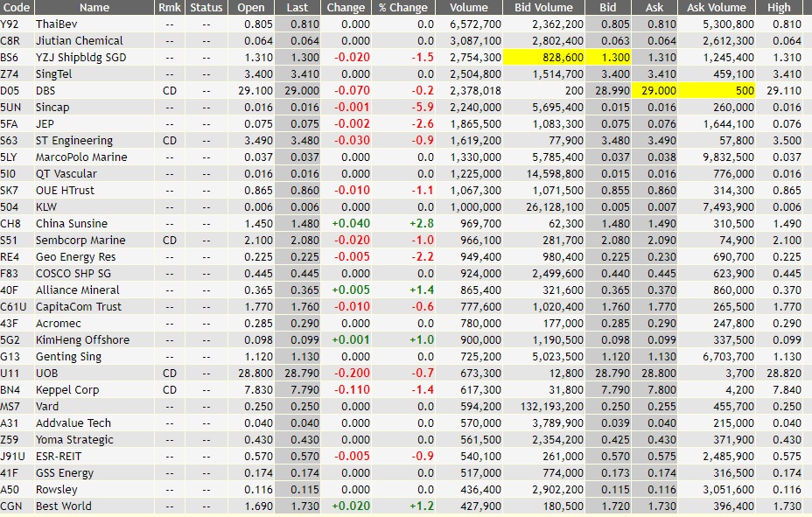Click the Genting Sing stock name
The image size is (812, 517).
tap(68, 357)
